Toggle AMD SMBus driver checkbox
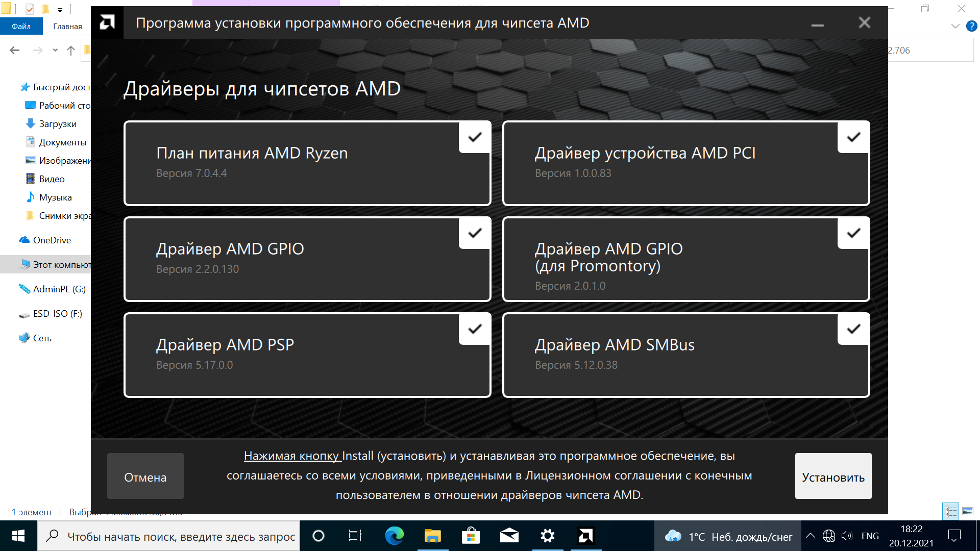Viewport: 980px width, 551px height. (853, 329)
